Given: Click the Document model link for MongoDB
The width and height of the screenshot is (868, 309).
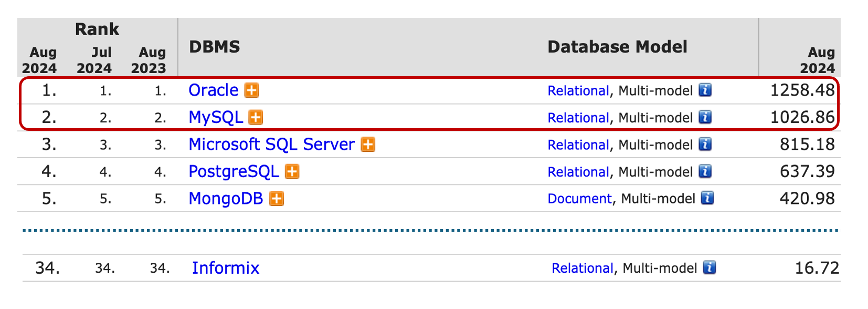Looking at the screenshot, I should click(x=579, y=199).
